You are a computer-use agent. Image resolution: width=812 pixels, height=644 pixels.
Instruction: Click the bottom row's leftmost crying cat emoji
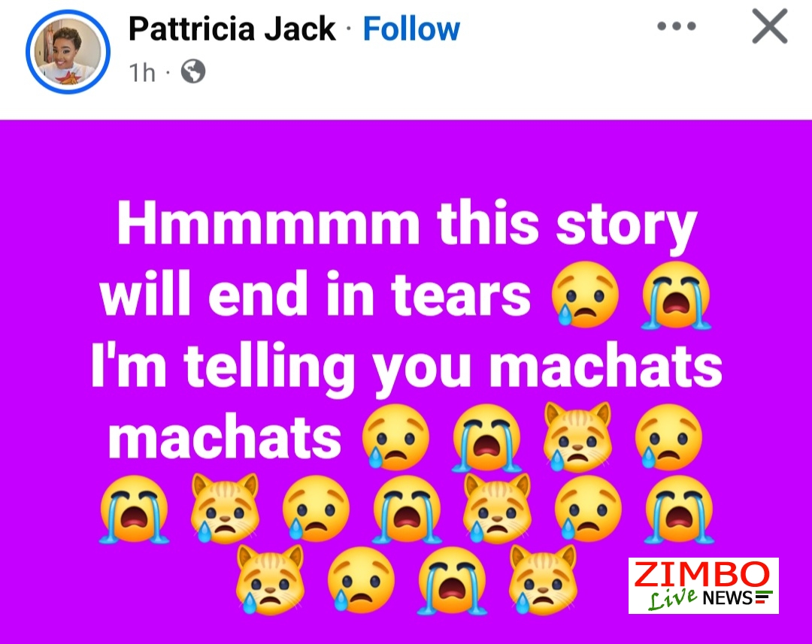point(269,580)
